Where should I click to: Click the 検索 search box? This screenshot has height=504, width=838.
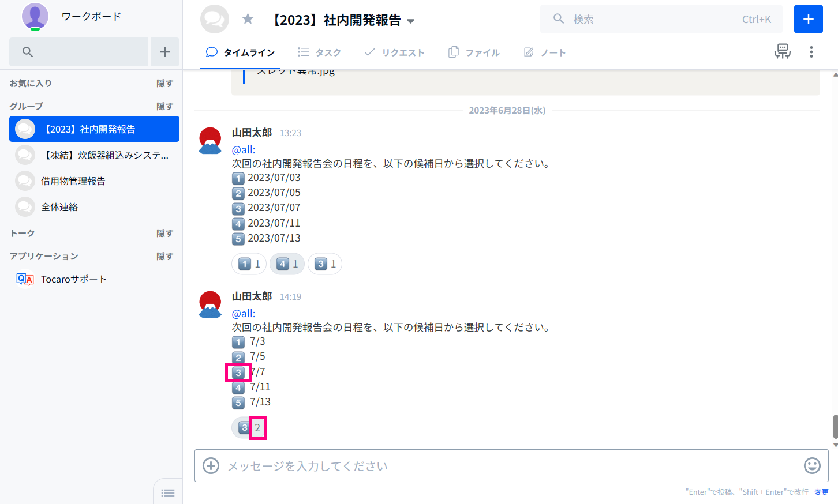(x=661, y=19)
